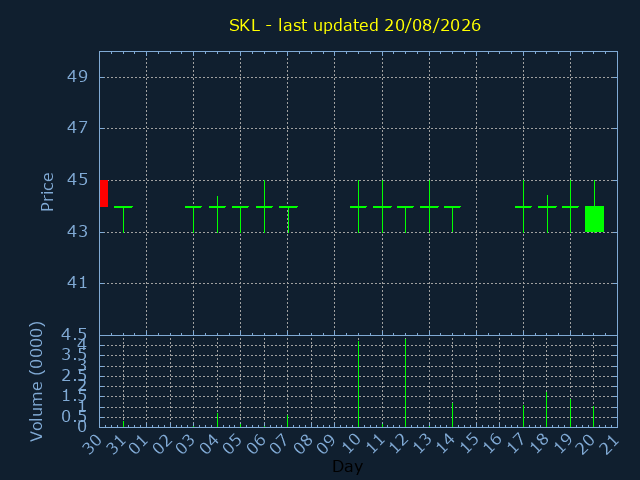The height and width of the screenshot is (480, 640).
Task: Select the candlestick for day 14
Action: [x=452, y=220]
